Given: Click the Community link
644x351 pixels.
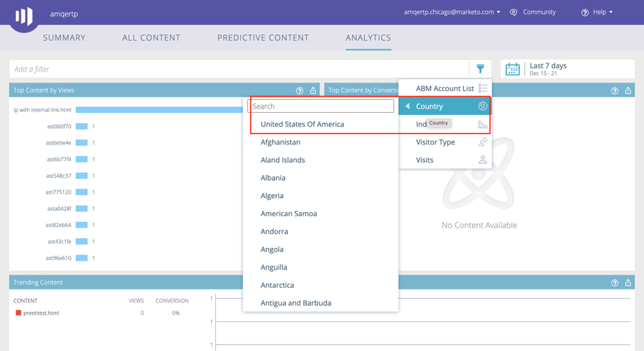Looking at the screenshot, I should [540, 12].
